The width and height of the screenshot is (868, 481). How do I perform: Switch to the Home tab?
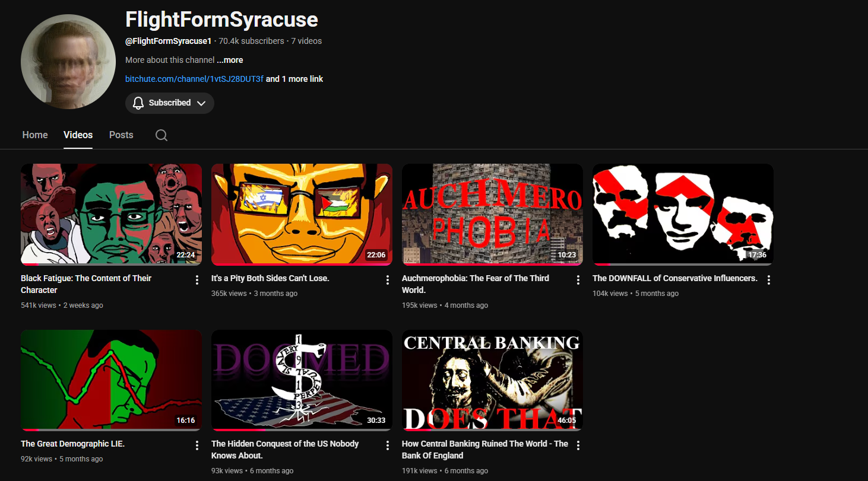click(x=35, y=135)
